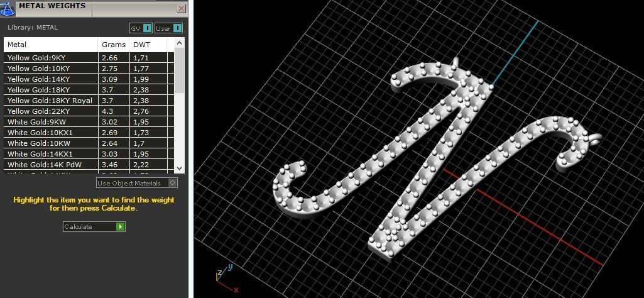Click the 2,22 DWT cell
Viewport: 644px width, 298px height.
pyautogui.click(x=148, y=165)
